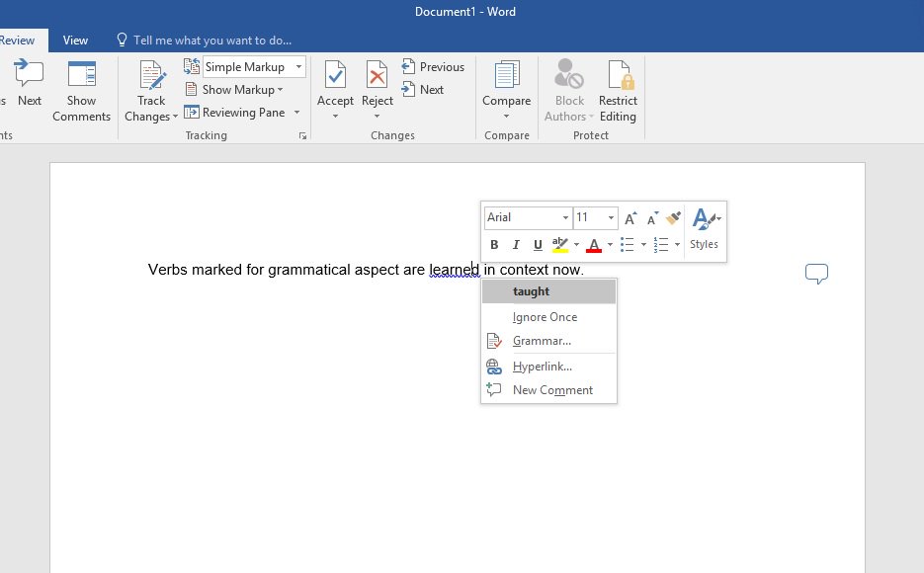Switch to the Review tab
Image resolution: width=924 pixels, height=573 pixels.
click(x=17, y=41)
